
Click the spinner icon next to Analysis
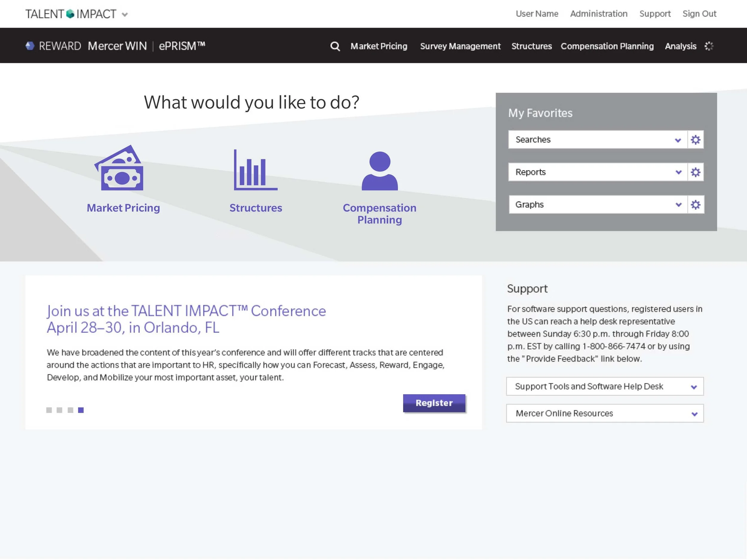pyautogui.click(x=709, y=46)
